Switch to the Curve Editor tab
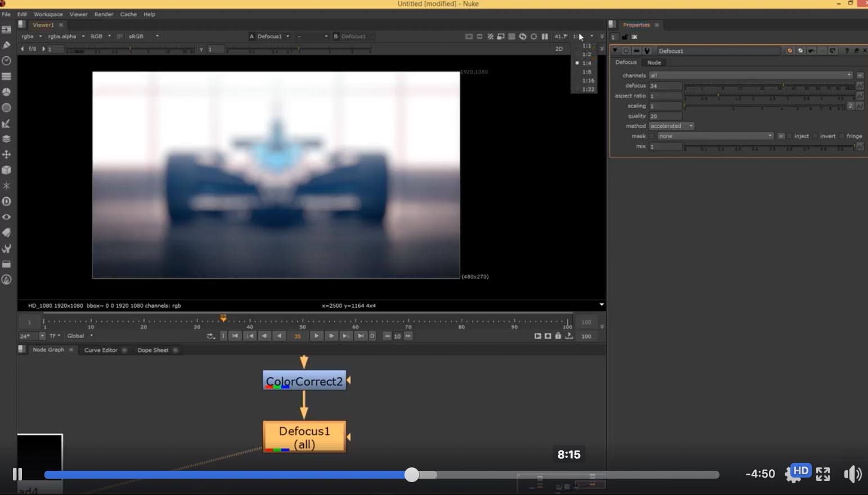 [101, 350]
